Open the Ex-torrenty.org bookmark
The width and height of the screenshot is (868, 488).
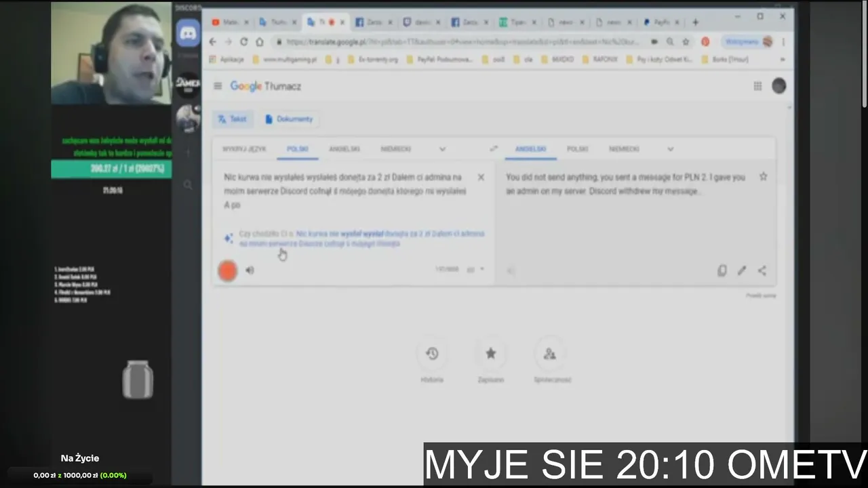click(373, 60)
